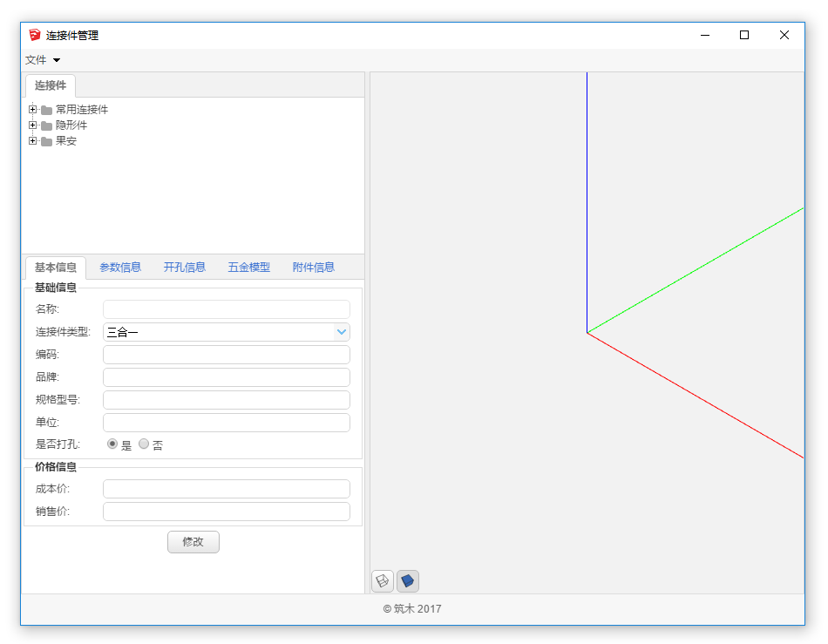Select 否 for 是否打孔
Screen dimensions: 828x644
pyautogui.click(x=144, y=444)
